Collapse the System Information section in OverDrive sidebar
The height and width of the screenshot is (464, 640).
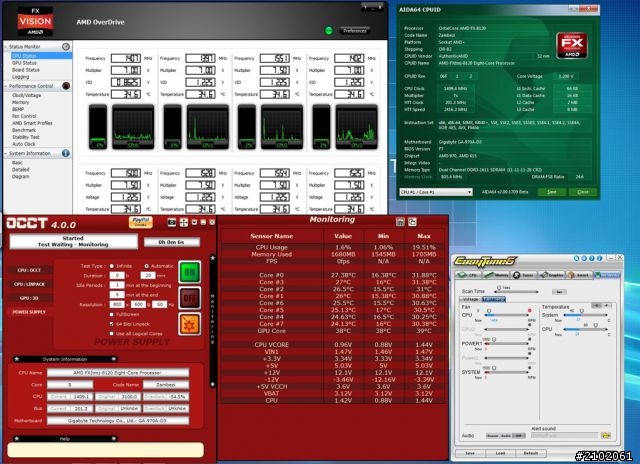(6, 153)
